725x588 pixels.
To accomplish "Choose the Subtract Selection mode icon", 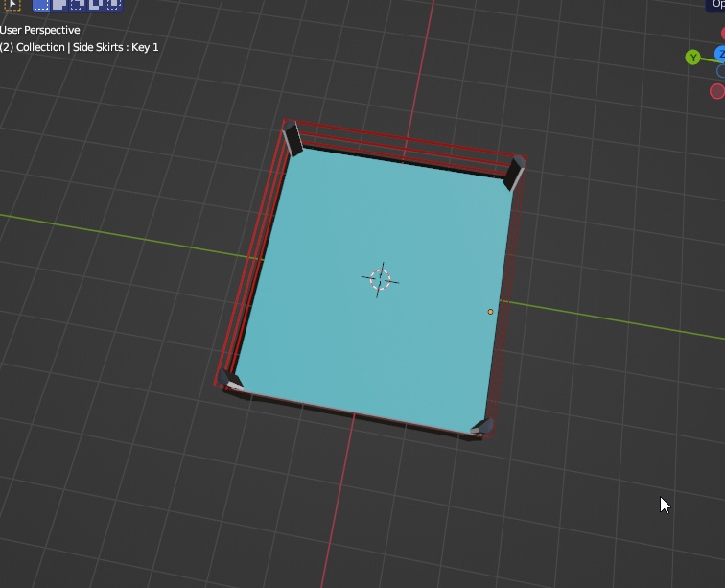I will tap(78, 5).
